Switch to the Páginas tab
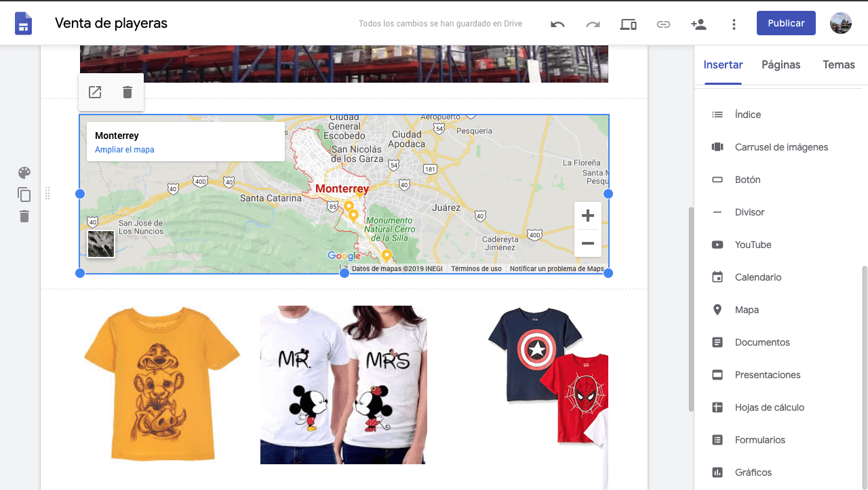The width and height of the screenshot is (868, 490). click(781, 65)
